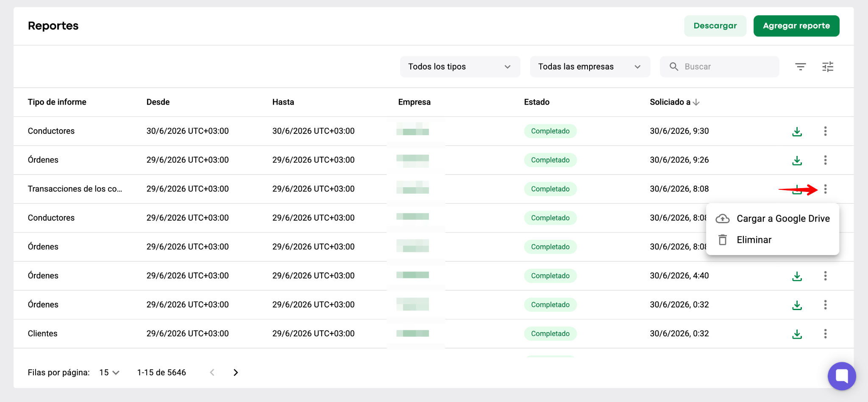This screenshot has height=402, width=868.
Task: Open three-dot menu of Transacciones row
Action: click(x=825, y=189)
